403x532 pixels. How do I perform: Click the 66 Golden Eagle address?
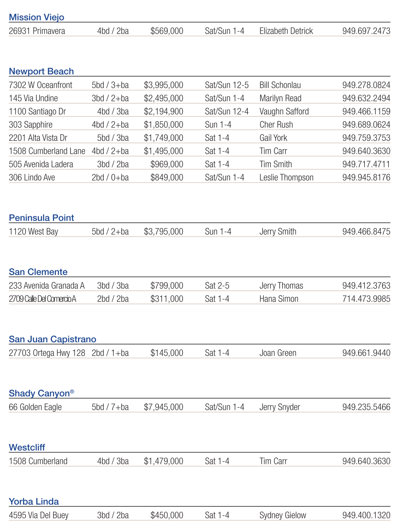coord(35,407)
